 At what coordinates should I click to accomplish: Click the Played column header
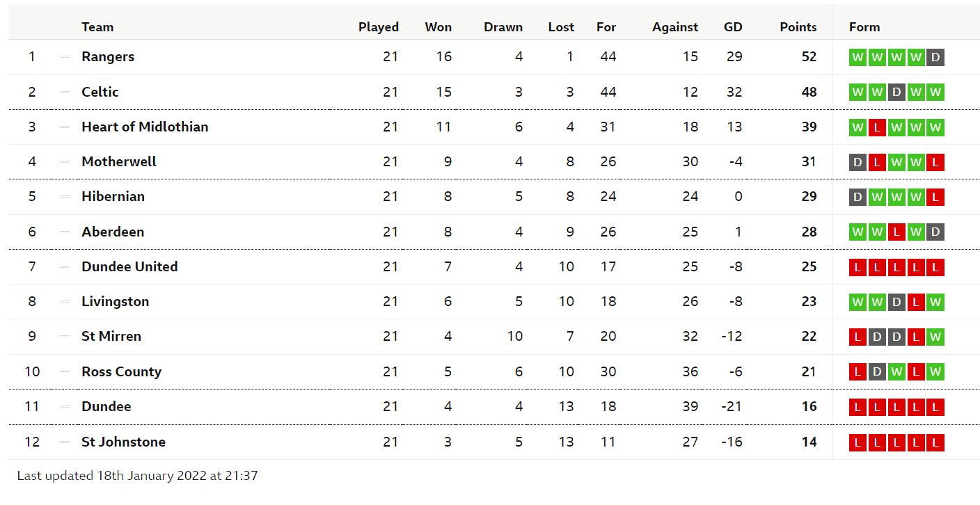coord(379,27)
